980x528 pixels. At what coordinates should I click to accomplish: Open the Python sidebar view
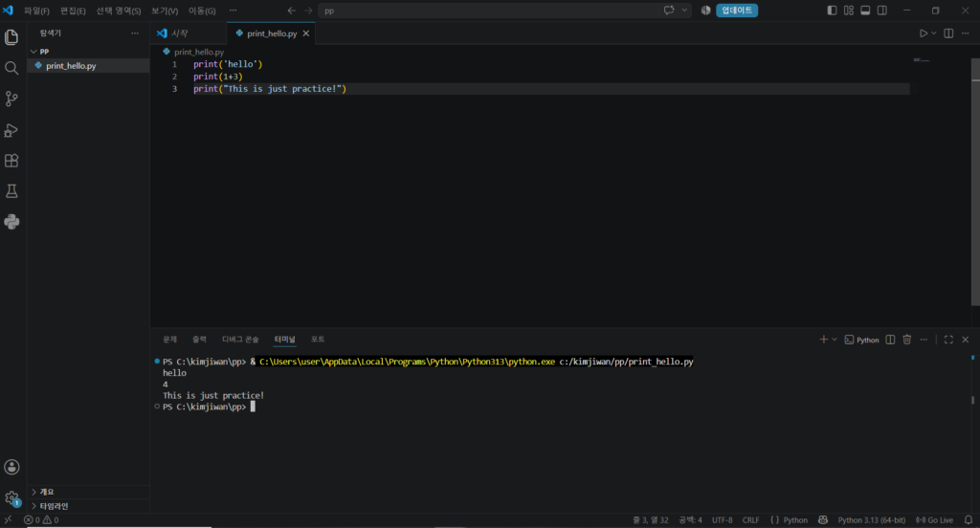11,222
